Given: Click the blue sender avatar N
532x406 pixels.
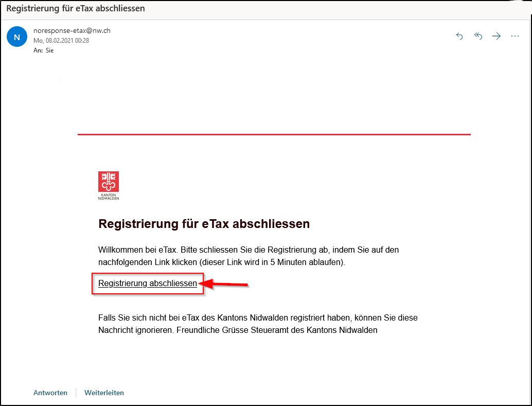Looking at the screenshot, I should click(x=17, y=37).
